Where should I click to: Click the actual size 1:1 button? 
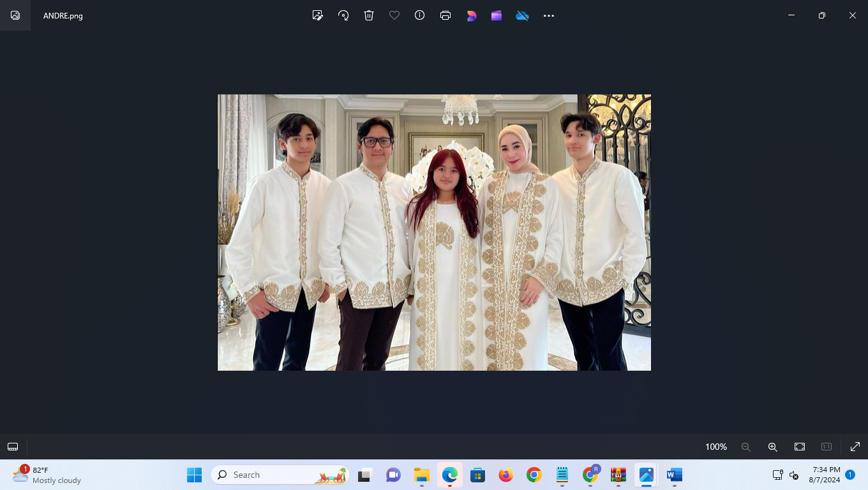827,447
